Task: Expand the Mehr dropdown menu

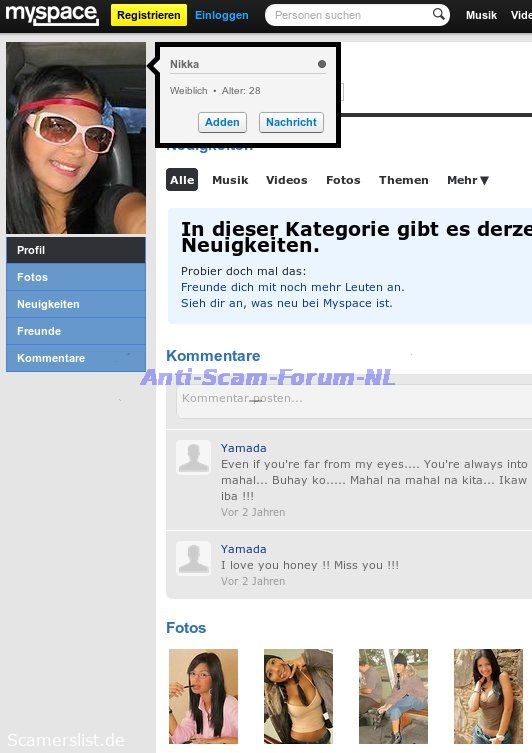Action: pyautogui.click(x=468, y=180)
